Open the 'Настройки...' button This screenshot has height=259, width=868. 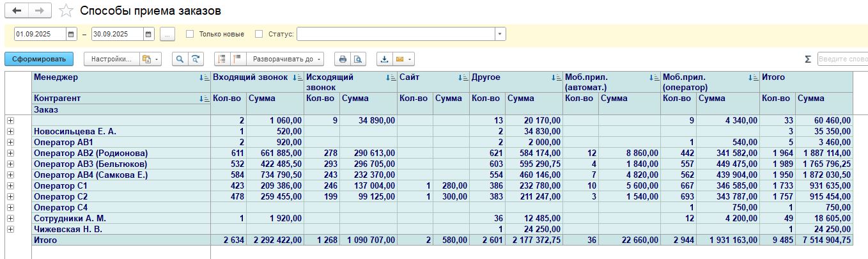click(x=111, y=59)
